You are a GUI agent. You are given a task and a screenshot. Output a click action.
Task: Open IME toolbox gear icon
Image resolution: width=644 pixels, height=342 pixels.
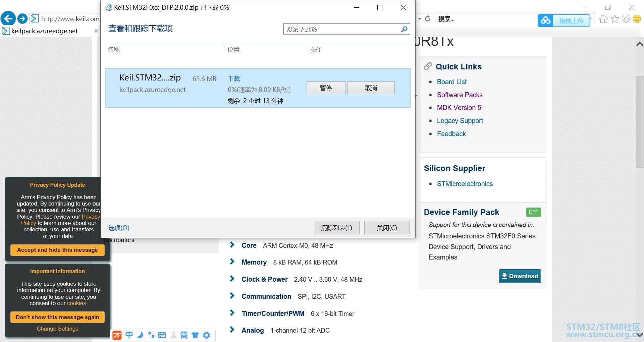[x=207, y=335]
